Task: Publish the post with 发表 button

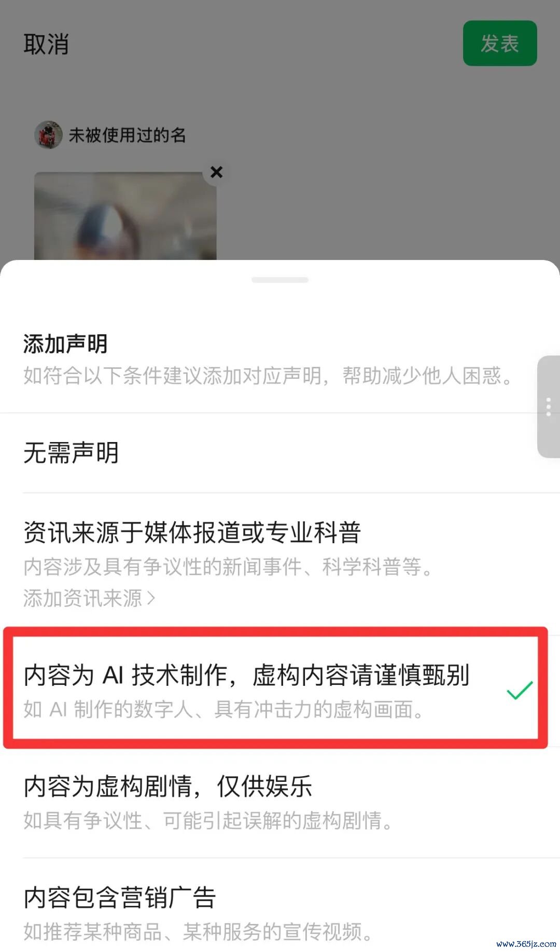Action: 500,43
